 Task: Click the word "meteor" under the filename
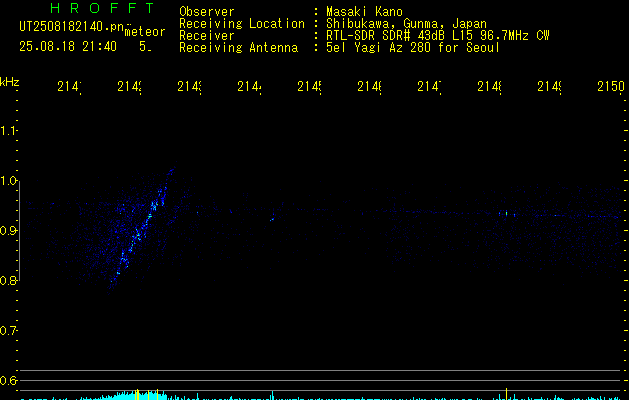[145, 32]
